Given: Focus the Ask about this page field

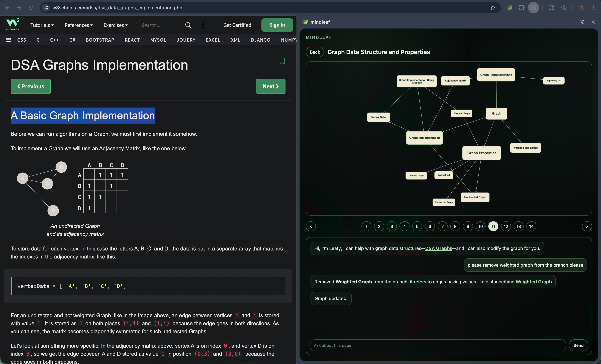Looking at the screenshot, I should (438, 345).
